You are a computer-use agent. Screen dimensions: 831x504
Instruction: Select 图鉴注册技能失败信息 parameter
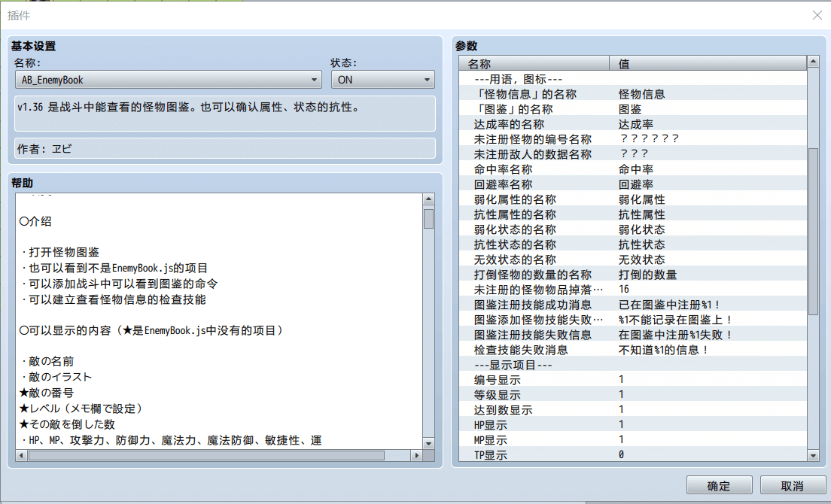point(633,335)
